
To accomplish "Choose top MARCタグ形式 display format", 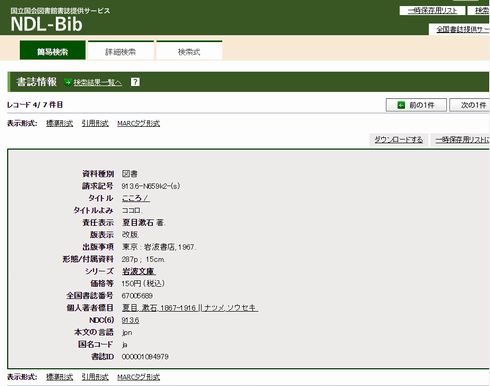I will pos(138,123).
